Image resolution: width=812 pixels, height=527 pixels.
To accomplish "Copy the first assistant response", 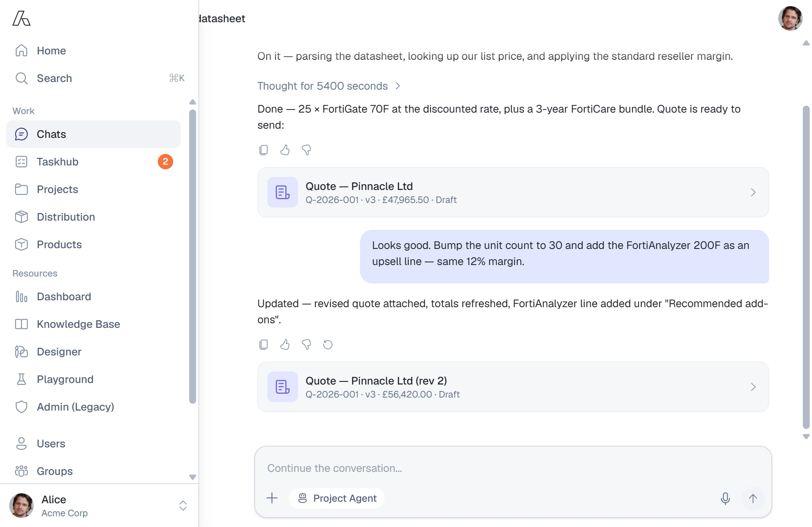I will pos(264,150).
